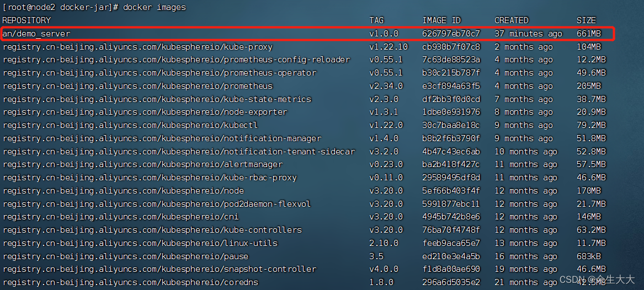The width and height of the screenshot is (644, 290).
Task: Select image ID cb930b7f07c8
Action: tap(451, 47)
